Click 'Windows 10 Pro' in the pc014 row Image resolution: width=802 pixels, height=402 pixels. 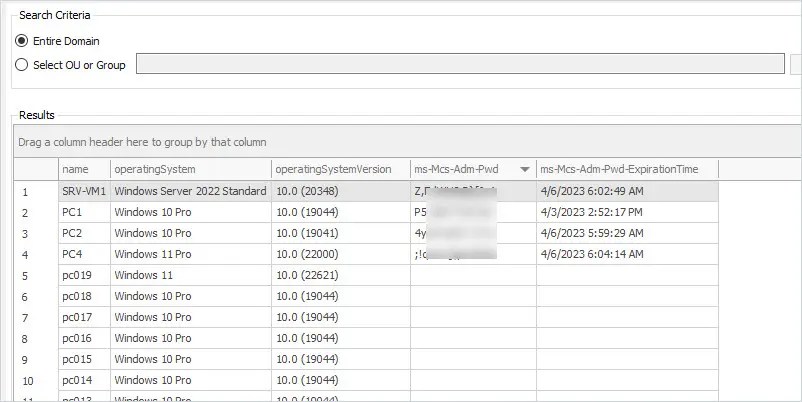pyautogui.click(x=191, y=380)
